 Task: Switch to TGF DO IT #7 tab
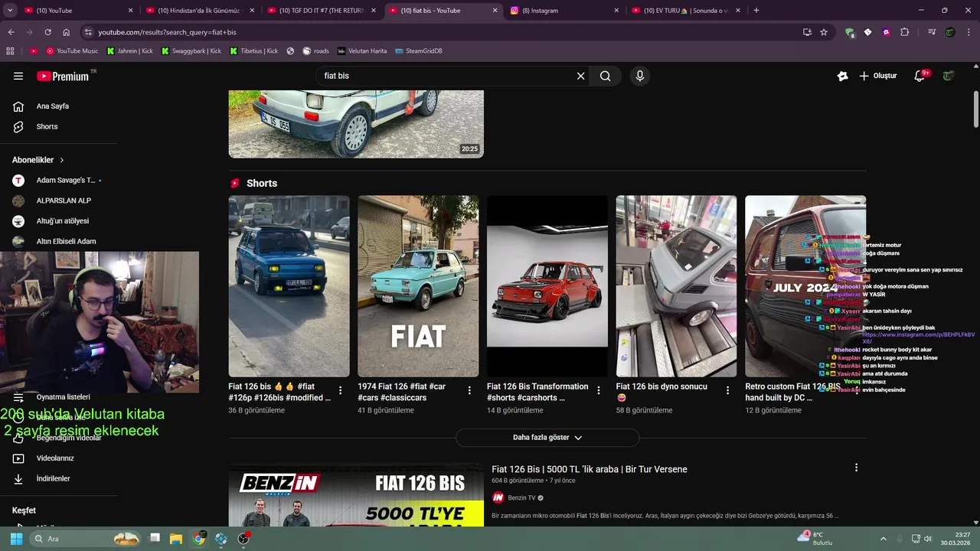point(320,11)
